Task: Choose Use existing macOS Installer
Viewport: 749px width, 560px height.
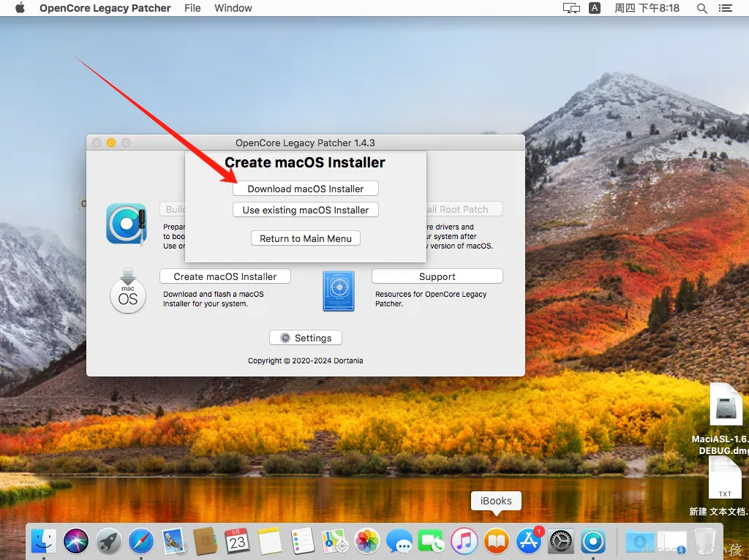Action: coord(306,210)
